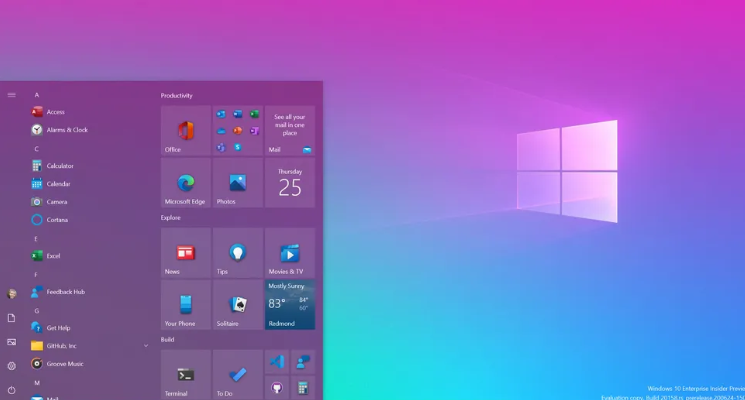This screenshot has width=745, height=400.
Task: Open the To Do tile
Action: [238, 375]
